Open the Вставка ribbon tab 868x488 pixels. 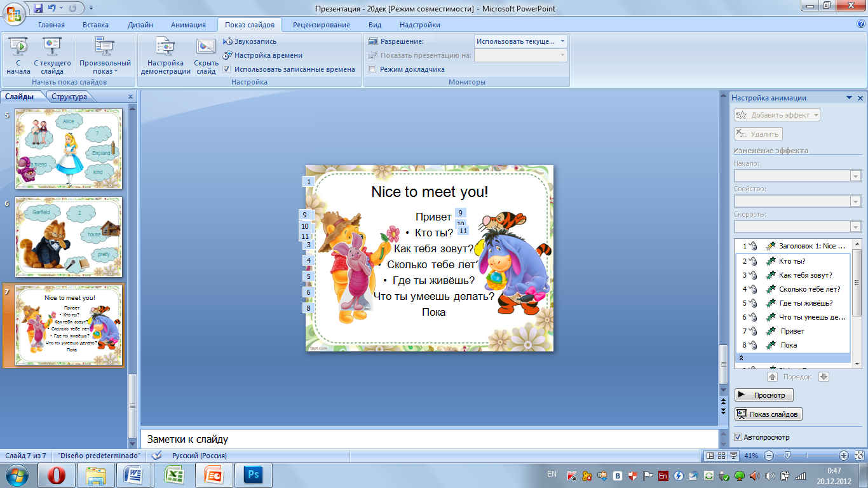(95, 25)
